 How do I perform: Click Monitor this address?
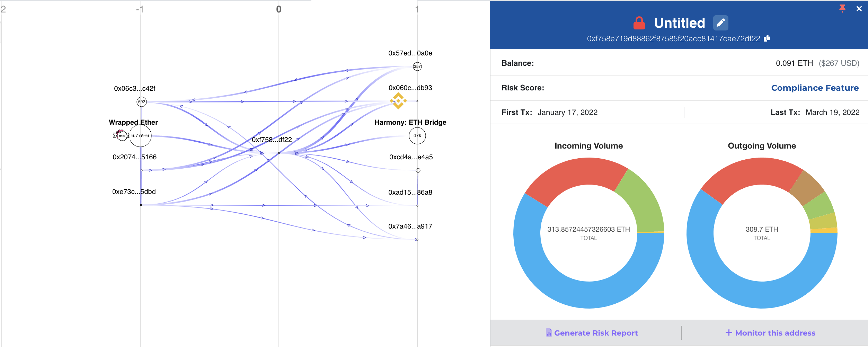click(770, 333)
